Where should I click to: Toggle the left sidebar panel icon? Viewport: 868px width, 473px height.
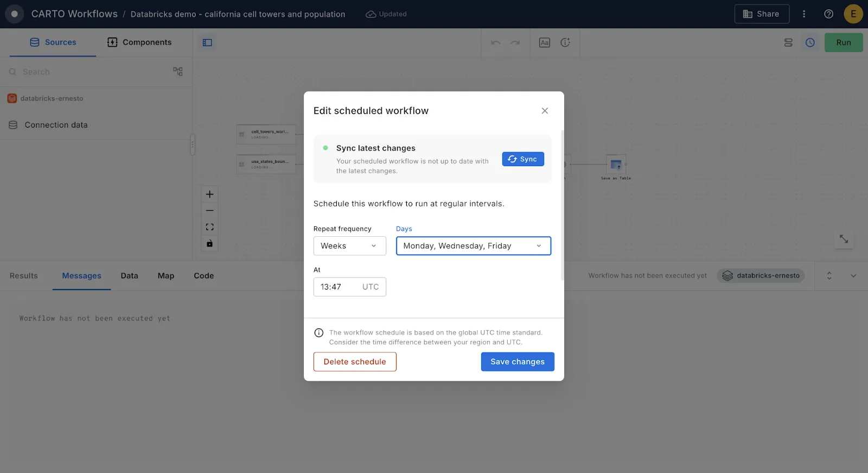(207, 42)
